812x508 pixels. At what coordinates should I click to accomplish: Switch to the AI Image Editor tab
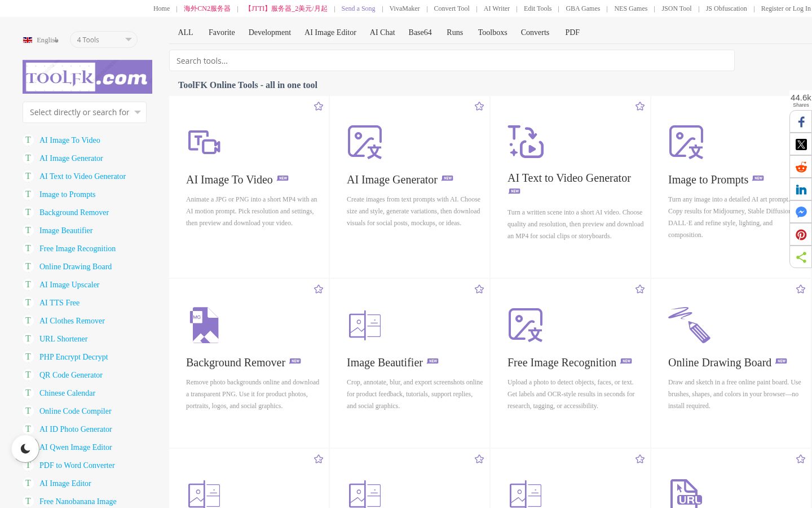click(x=330, y=32)
